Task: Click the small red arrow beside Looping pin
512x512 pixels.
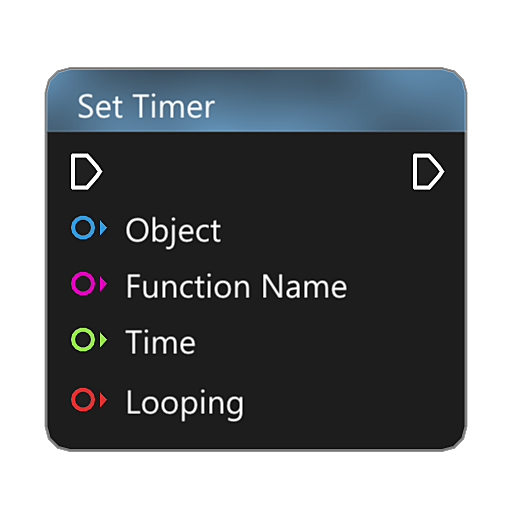Action: click(103, 399)
